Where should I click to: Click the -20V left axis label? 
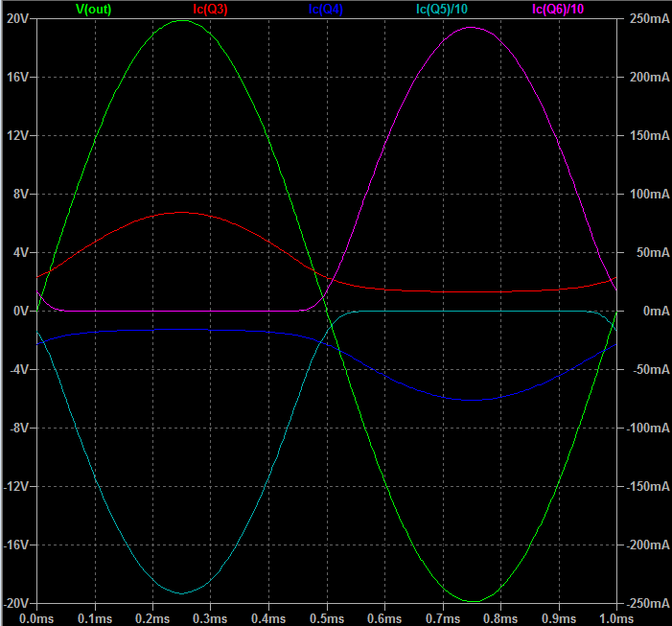click(16, 603)
